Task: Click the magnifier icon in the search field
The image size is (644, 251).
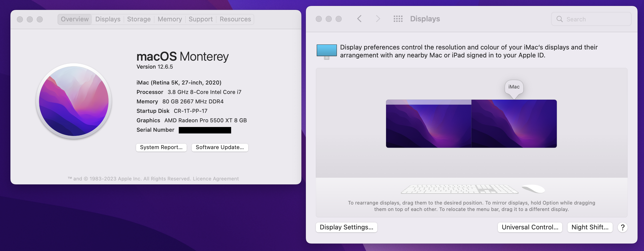Action: pos(560,19)
